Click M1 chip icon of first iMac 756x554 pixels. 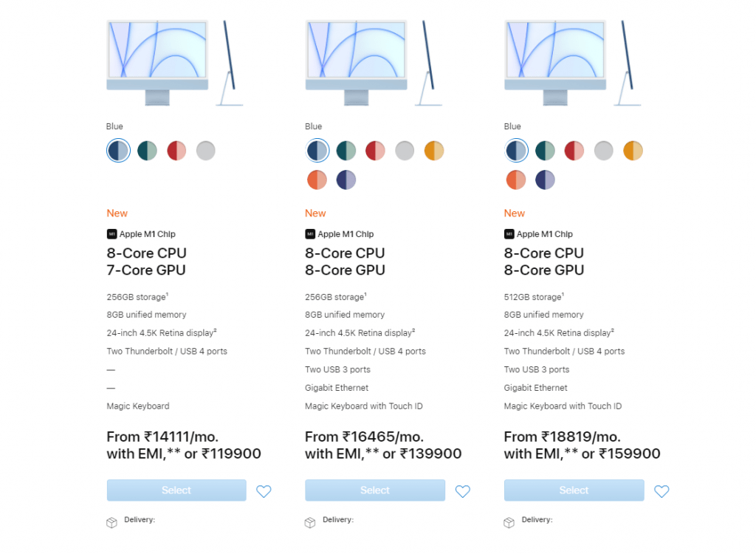[111, 234]
